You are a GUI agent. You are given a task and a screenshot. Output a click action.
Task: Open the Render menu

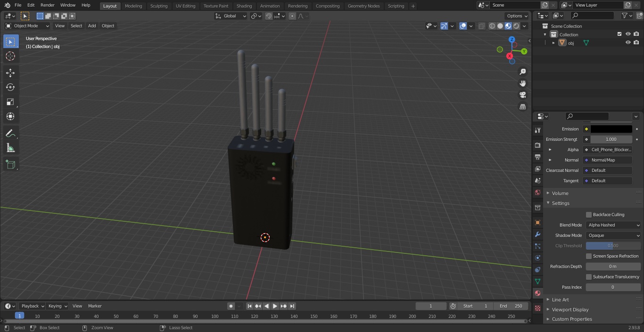click(x=47, y=5)
